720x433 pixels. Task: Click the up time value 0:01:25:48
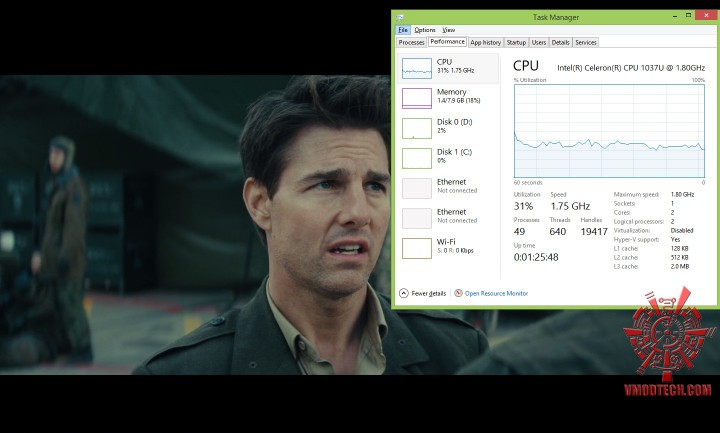pyautogui.click(x=536, y=257)
